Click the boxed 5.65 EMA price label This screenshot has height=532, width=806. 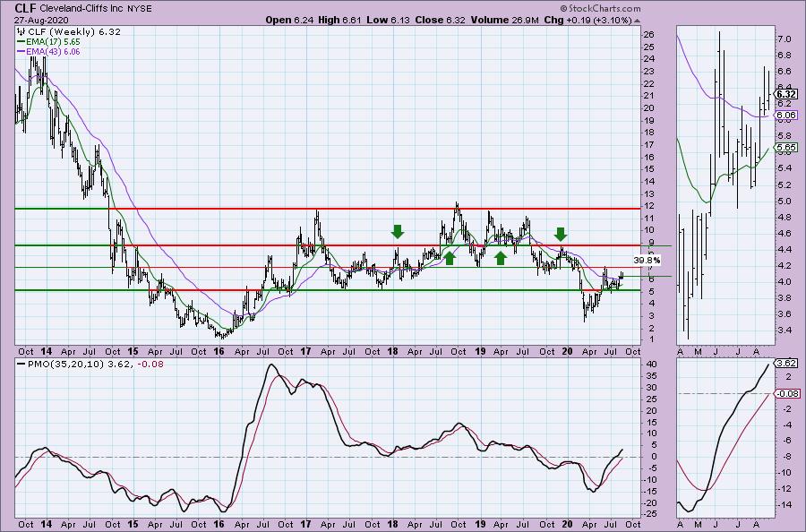[787, 148]
